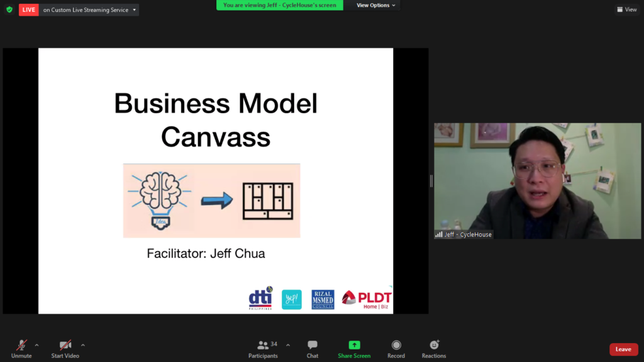Open the Reactions panel
644x362 pixels.
tap(433, 346)
